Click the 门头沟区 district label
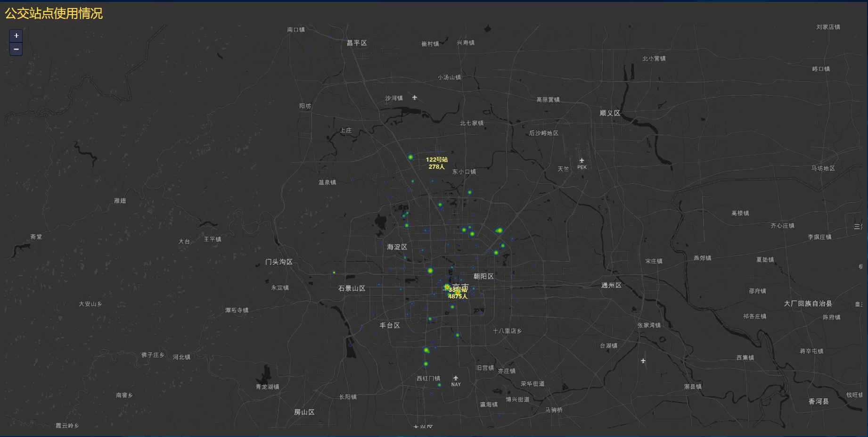The width and height of the screenshot is (868, 437). [x=279, y=262]
